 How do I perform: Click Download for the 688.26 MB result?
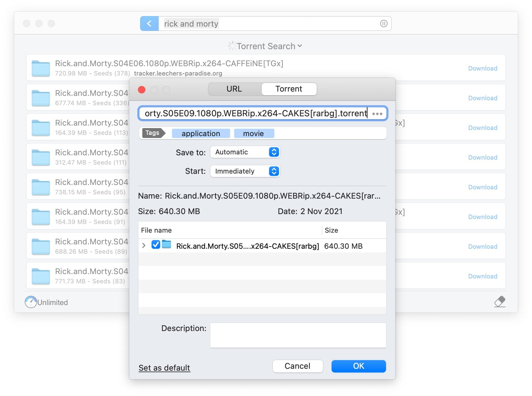tap(483, 247)
